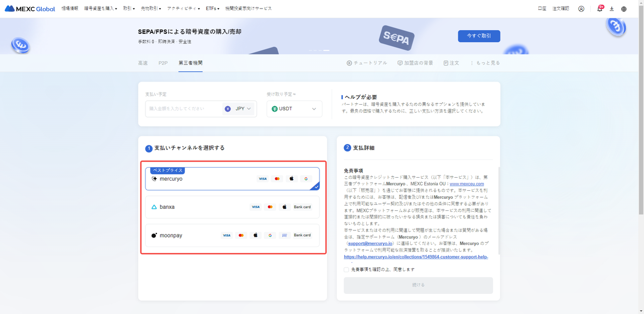The height and width of the screenshot is (314, 644).
Task: Click the 今すぐ取引 banner button
Action: pos(478,36)
